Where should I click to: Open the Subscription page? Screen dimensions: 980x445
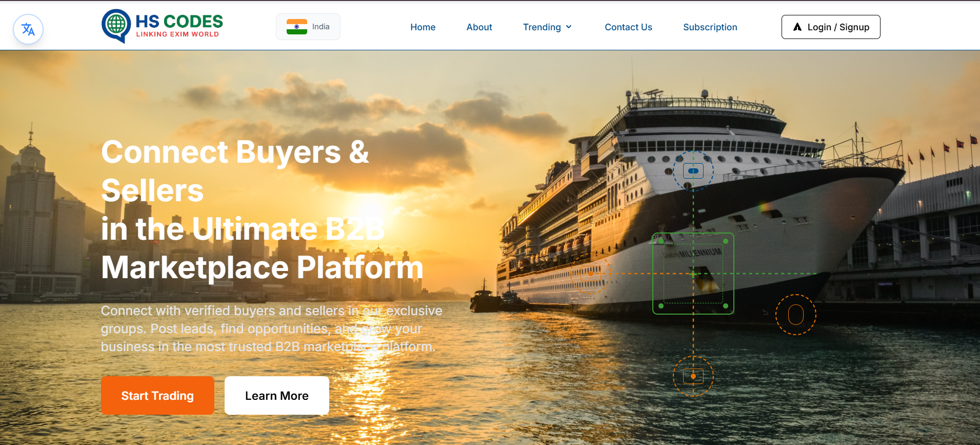pyautogui.click(x=710, y=27)
